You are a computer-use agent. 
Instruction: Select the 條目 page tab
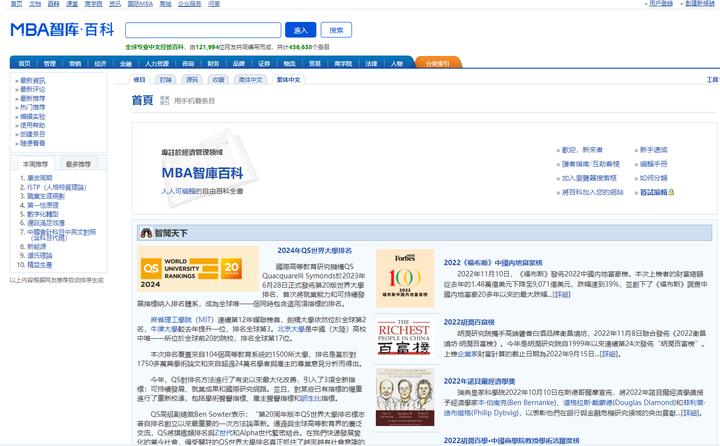[x=140, y=79]
